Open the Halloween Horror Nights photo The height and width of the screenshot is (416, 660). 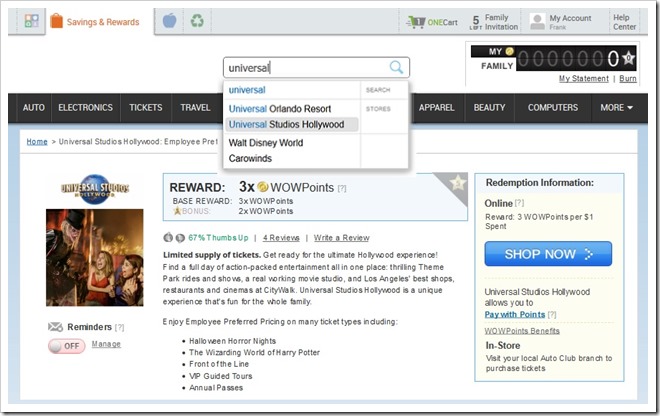point(95,258)
